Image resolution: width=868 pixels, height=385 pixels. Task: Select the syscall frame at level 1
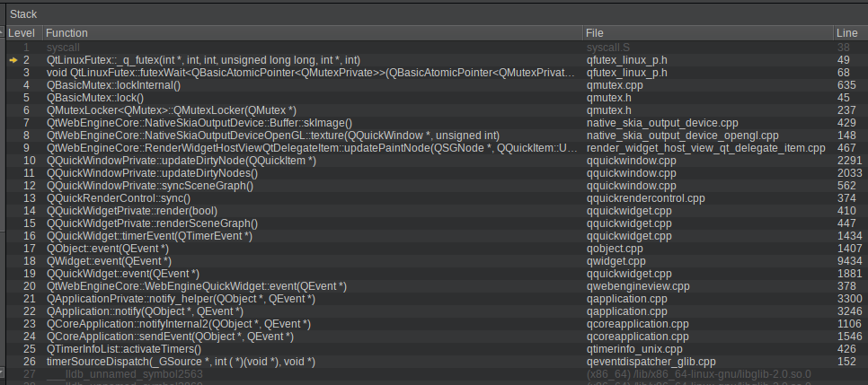[64, 47]
